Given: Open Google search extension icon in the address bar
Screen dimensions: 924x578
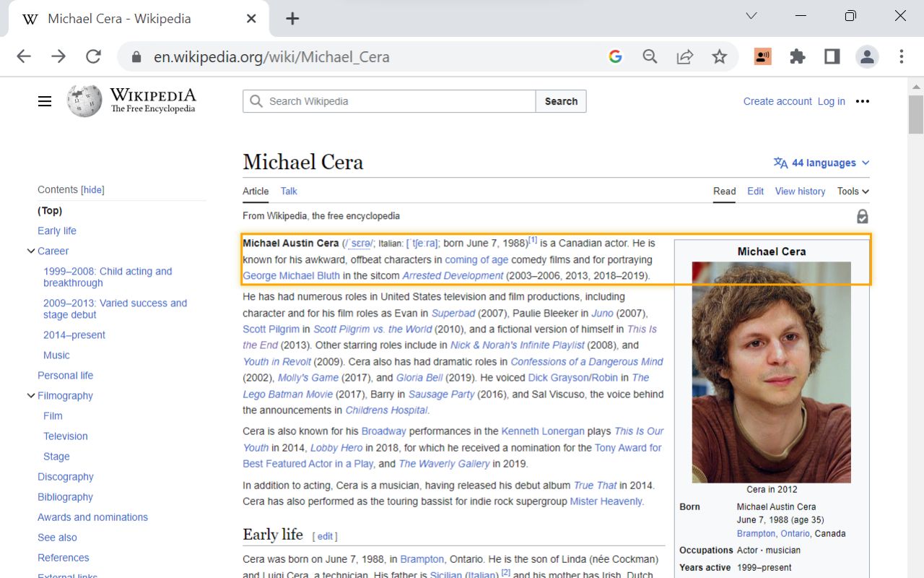Looking at the screenshot, I should pos(615,56).
